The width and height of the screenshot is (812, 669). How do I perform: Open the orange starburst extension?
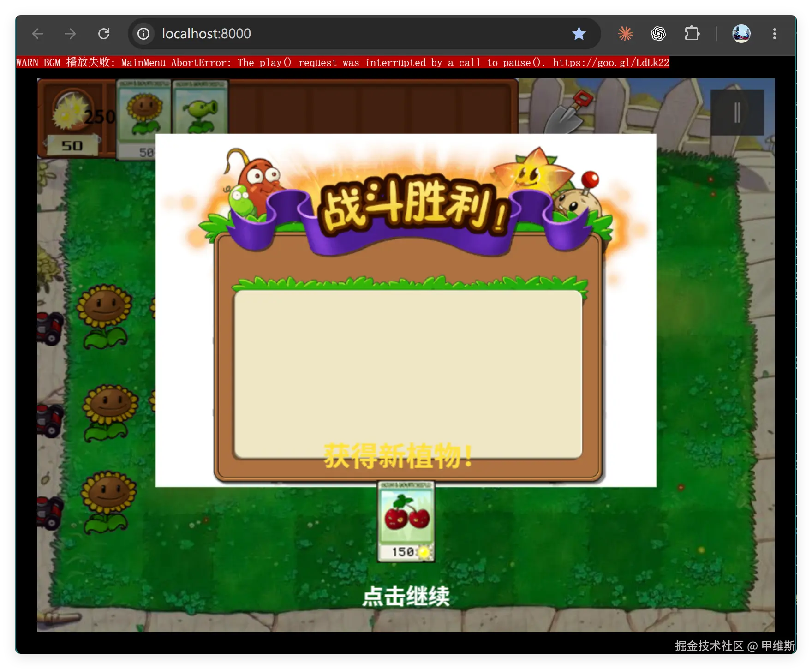625,34
